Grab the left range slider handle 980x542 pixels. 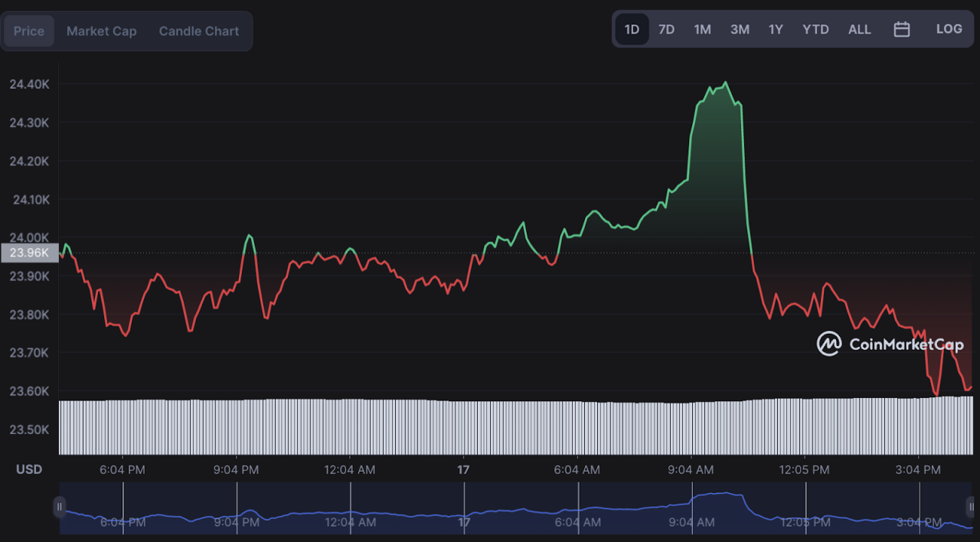[x=59, y=507]
